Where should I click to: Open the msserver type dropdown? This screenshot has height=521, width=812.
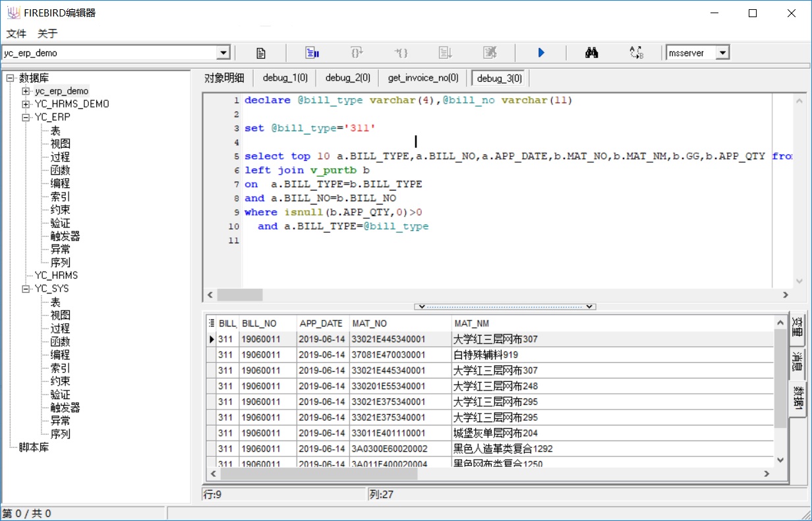[723, 53]
